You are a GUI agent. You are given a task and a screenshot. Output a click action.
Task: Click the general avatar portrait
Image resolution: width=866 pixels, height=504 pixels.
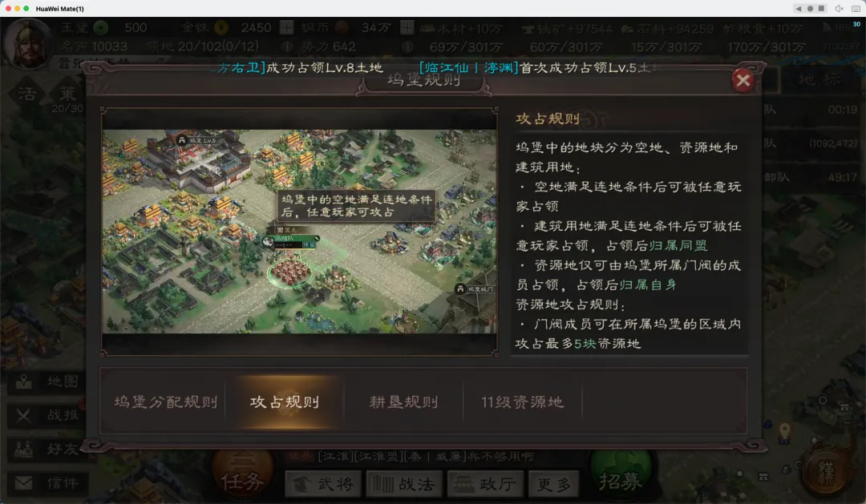(x=27, y=43)
